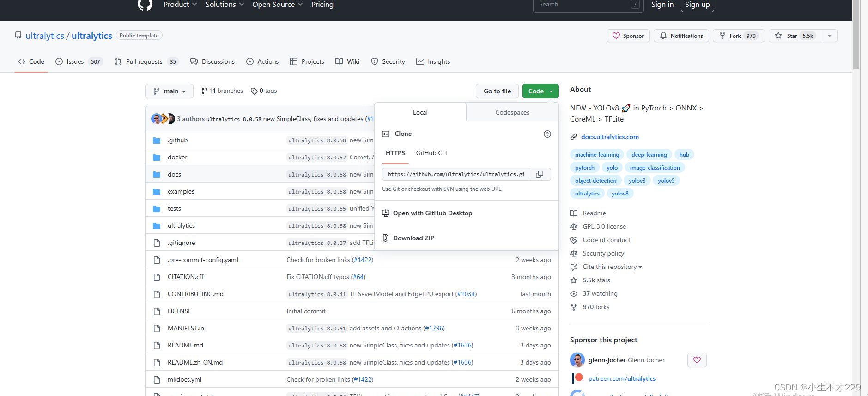Click the Code of conduct icon
Image resolution: width=868 pixels, height=396 pixels.
[574, 240]
